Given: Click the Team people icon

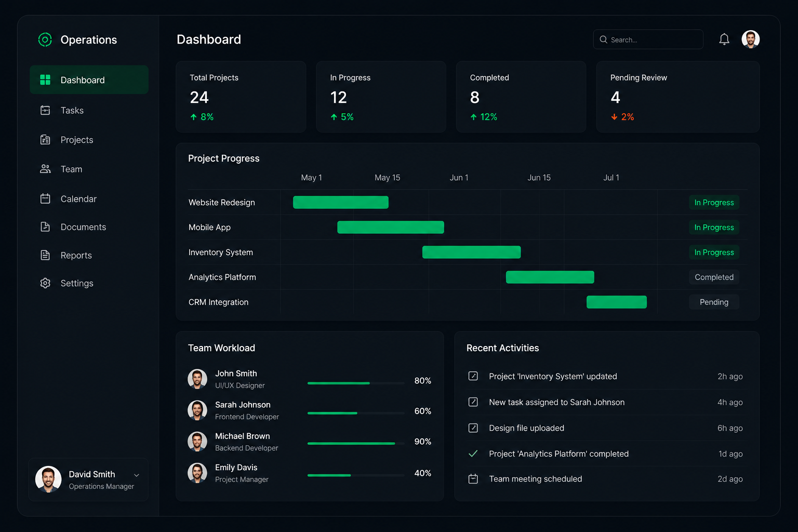Looking at the screenshot, I should coord(45,169).
